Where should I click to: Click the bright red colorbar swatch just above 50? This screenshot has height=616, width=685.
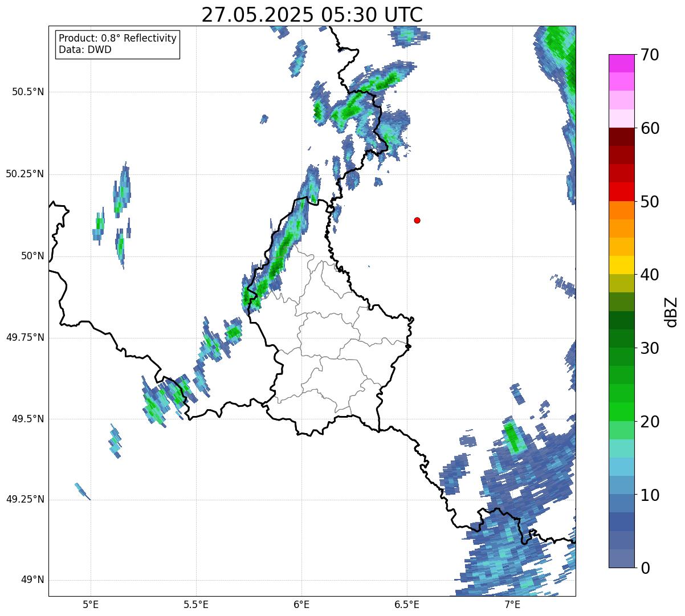pos(621,192)
